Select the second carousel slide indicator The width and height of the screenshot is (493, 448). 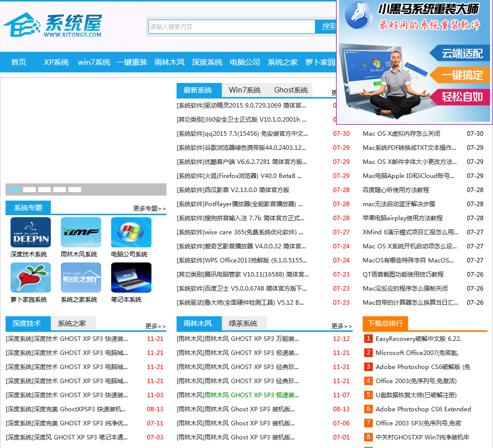coord(29,190)
